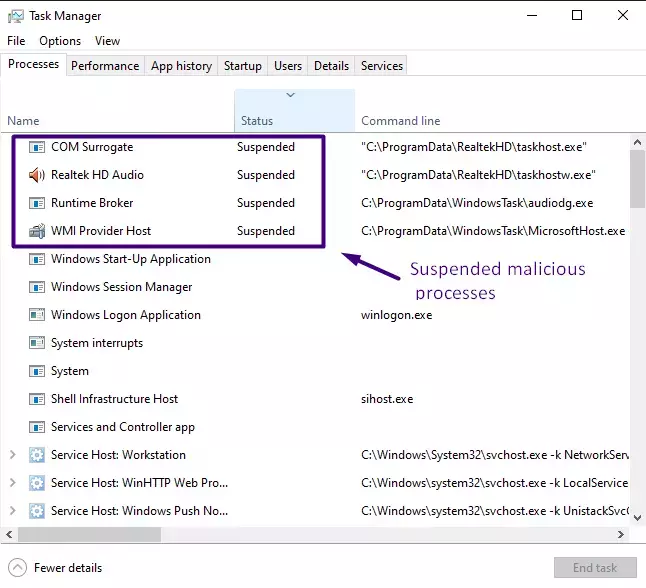Click the Services and Controller app icon
This screenshot has width=646, height=588.
[x=37, y=427]
